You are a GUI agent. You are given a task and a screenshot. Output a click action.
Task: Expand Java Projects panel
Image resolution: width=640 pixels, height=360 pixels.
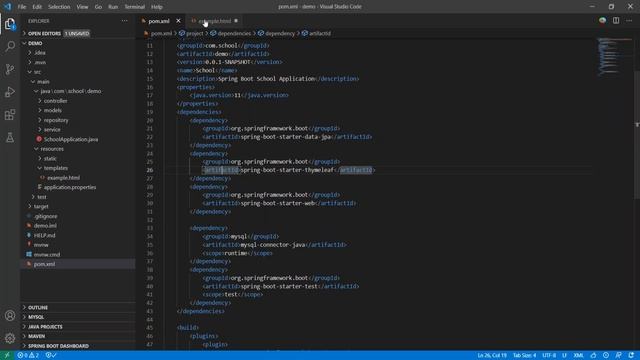(x=78, y=327)
